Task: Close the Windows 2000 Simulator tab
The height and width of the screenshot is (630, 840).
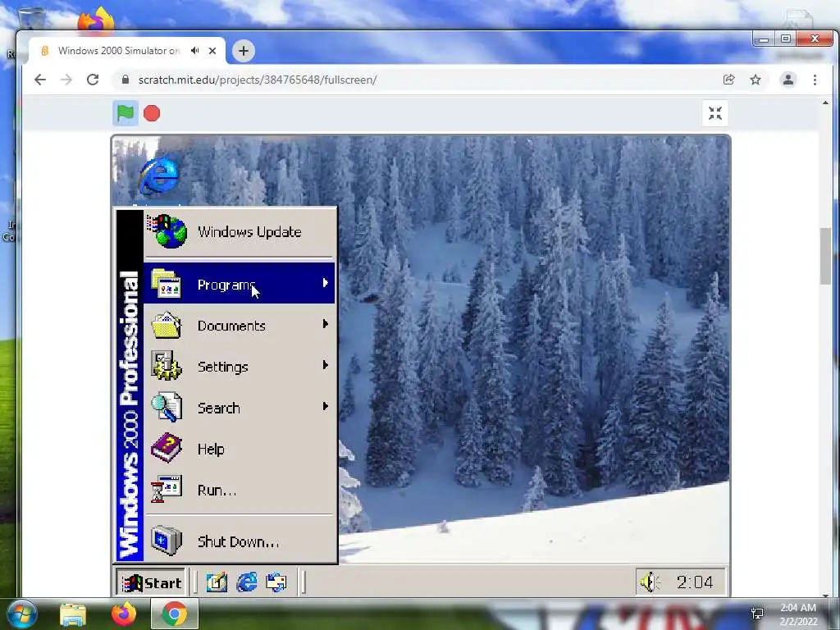Action: pyautogui.click(x=212, y=51)
